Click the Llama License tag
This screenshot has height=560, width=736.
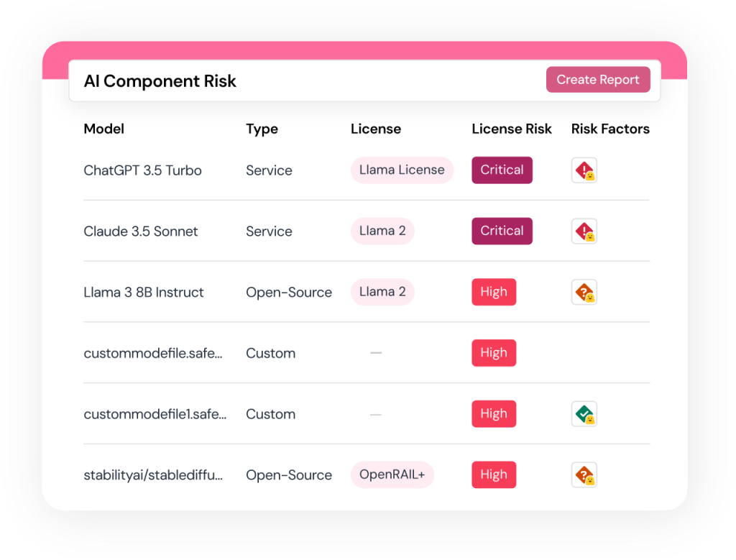coord(402,170)
